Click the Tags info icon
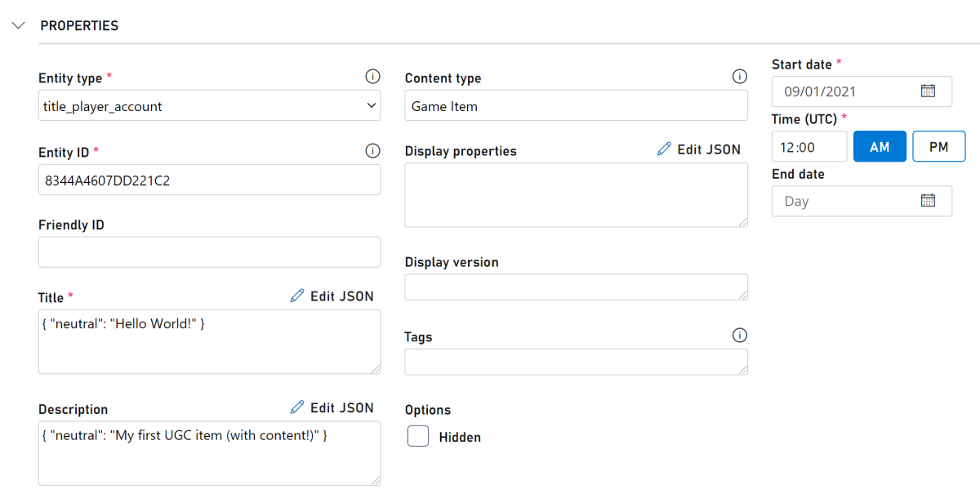 [740, 336]
